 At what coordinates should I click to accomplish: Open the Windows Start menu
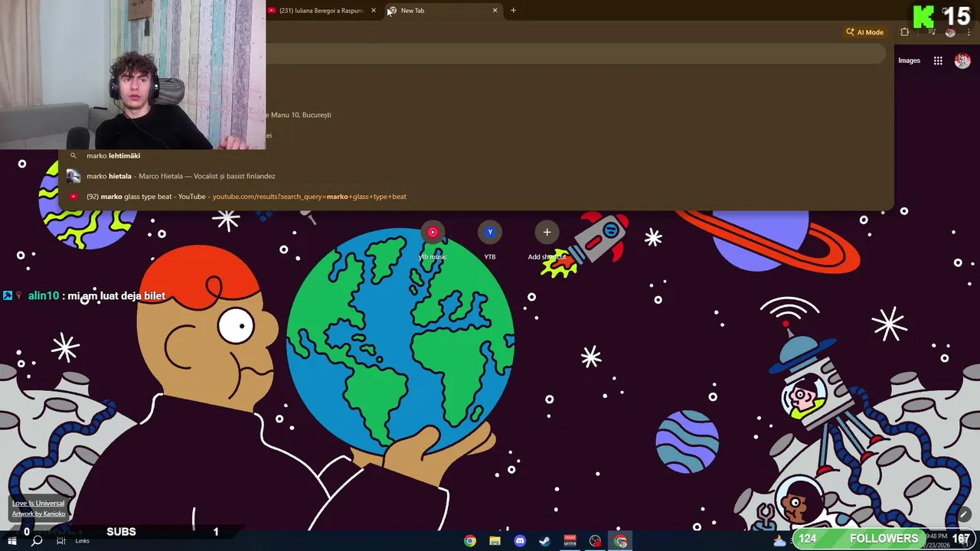click(x=11, y=541)
